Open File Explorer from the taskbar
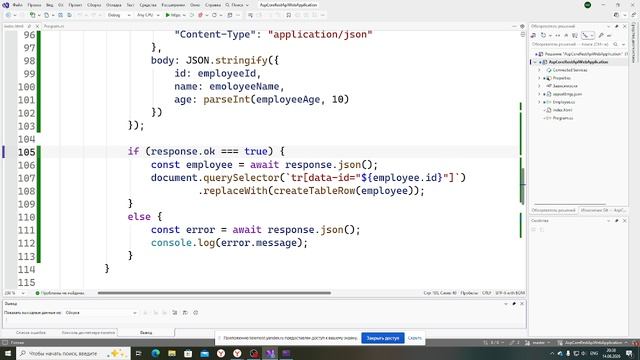The height and width of the screenshot is (360, 640). 172,353
